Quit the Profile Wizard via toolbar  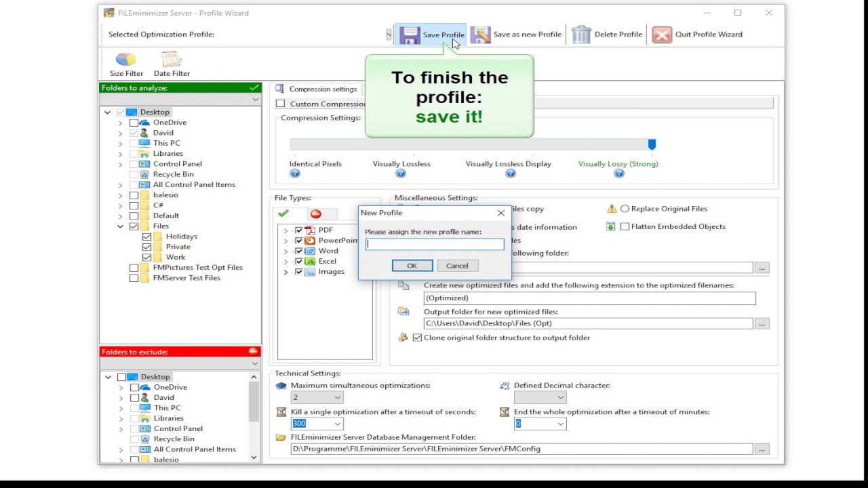coord(698,35)
